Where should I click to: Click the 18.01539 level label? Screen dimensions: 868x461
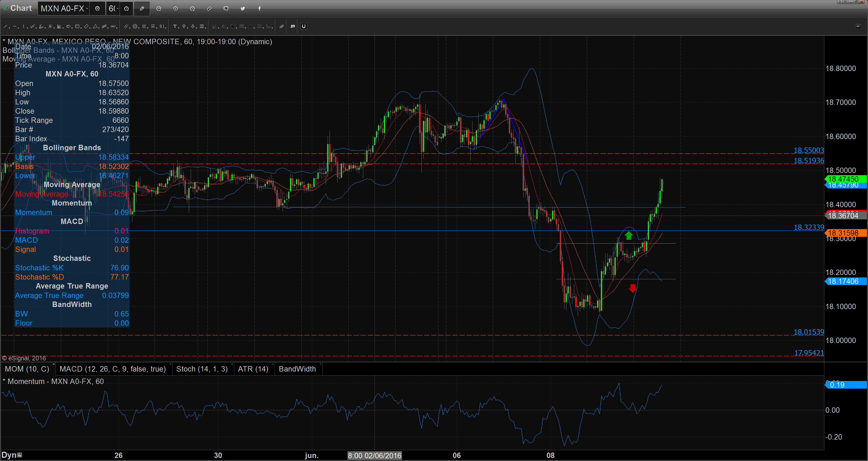pos(809,332)
